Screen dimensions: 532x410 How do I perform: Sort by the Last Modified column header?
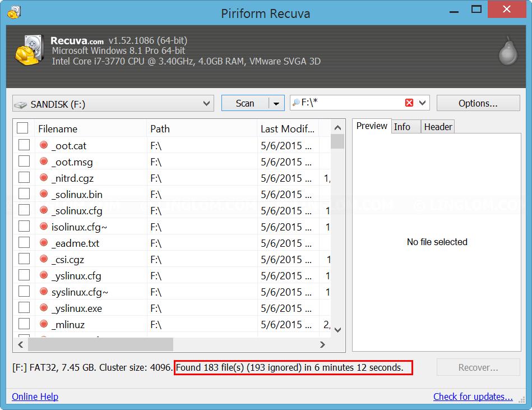(288, 128)
